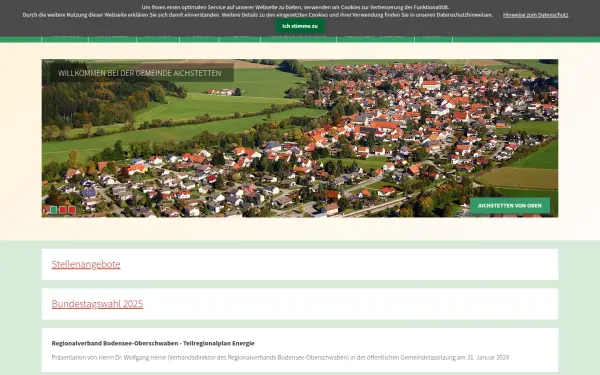Select the last red slide indicator
Image resolution: width=600 pixels, height=375 pixels.
(72, 210)
